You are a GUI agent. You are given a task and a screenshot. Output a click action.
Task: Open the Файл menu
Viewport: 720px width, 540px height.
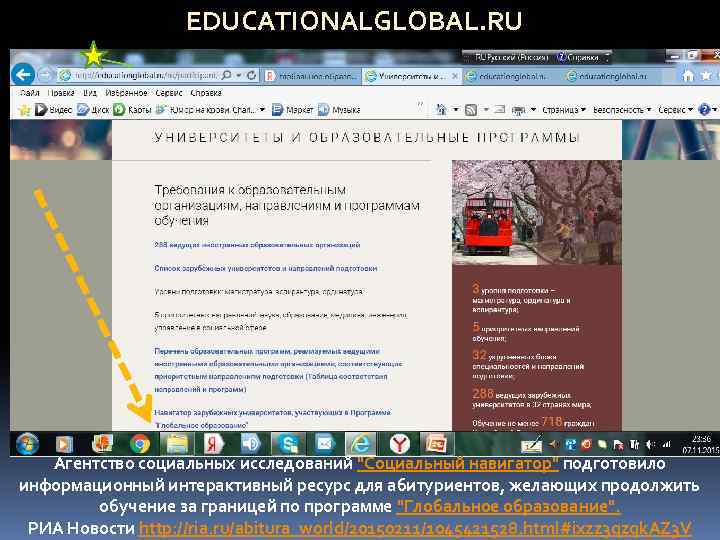pos(29,93)
